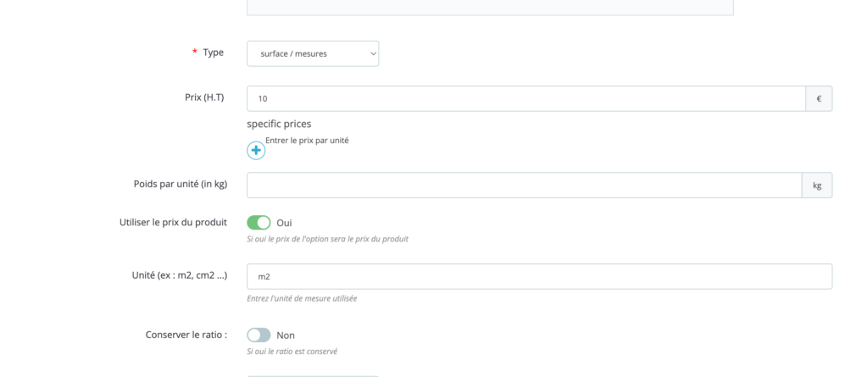The height and width of the screenshot is (377, 868).
Task: Click the Unité field containing m2
Action: (x=539, y=277)
